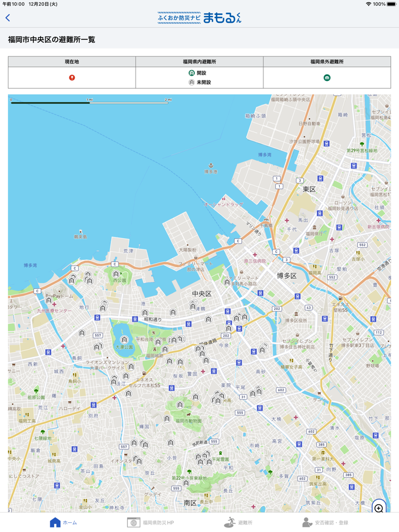Select shelter marker beside イオンスタ label
The image size is (399, 532).
139,461
